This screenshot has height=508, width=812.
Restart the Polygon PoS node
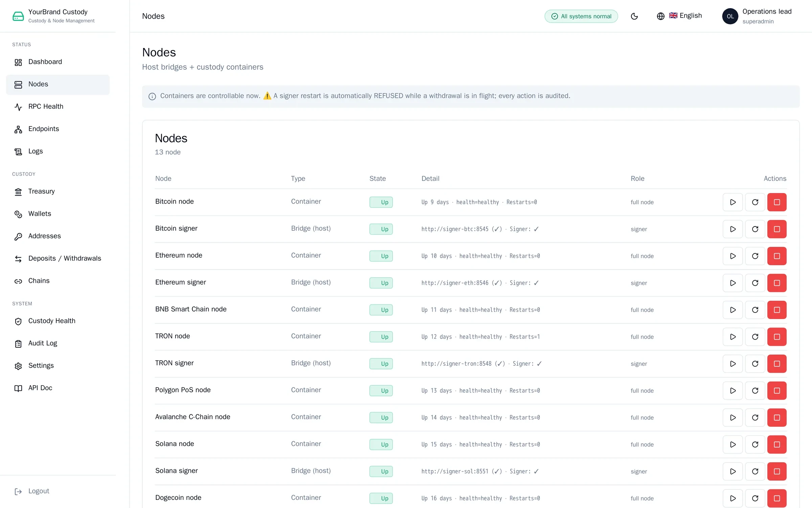(755, 390)
